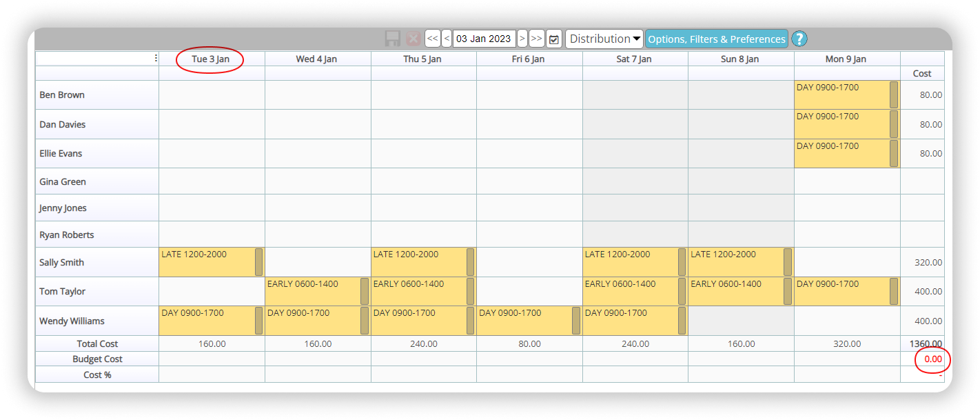Select the Tue 3 Jan column header
The width and height of the screenshot is (980, 420).
pos(211,59)
